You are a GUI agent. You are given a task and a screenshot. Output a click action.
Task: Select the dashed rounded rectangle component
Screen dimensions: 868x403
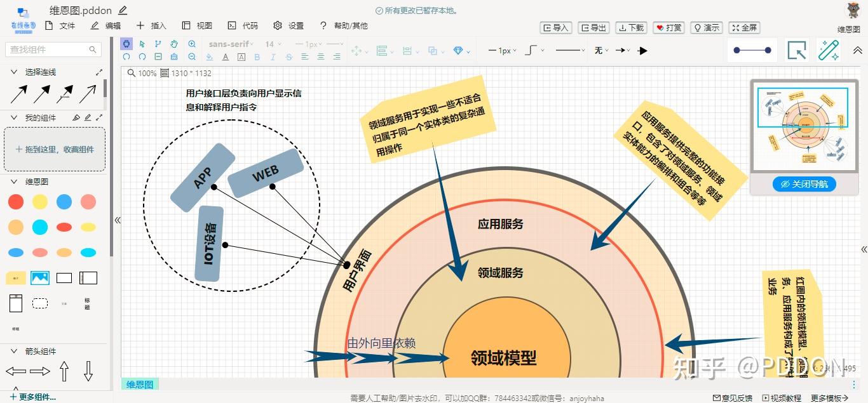point(40,303)
